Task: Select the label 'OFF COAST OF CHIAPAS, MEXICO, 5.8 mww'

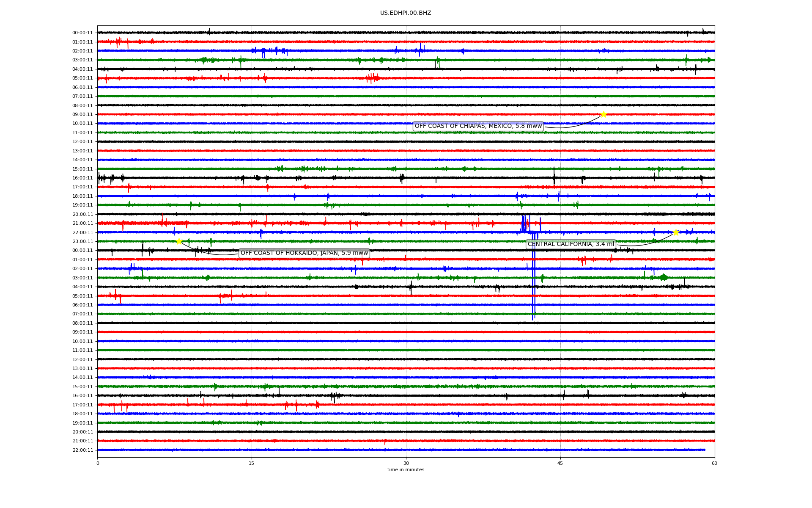Action: coord(478,126)
